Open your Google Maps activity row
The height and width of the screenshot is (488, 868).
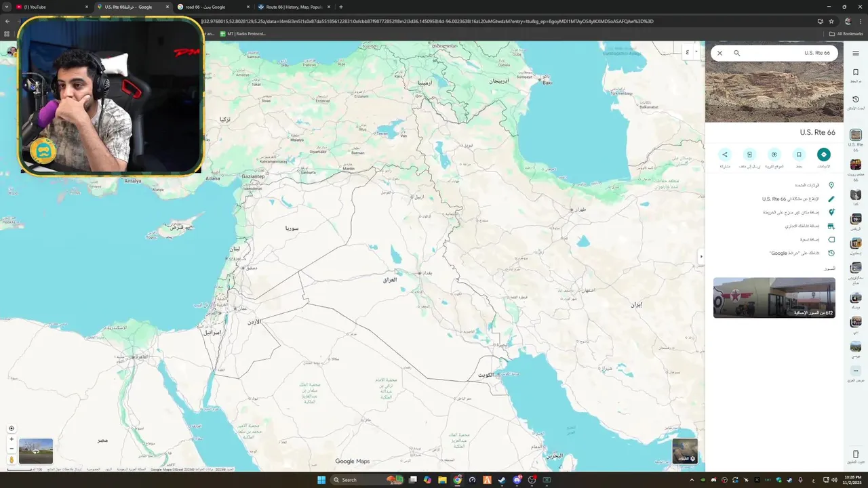[x=774, y=253]
